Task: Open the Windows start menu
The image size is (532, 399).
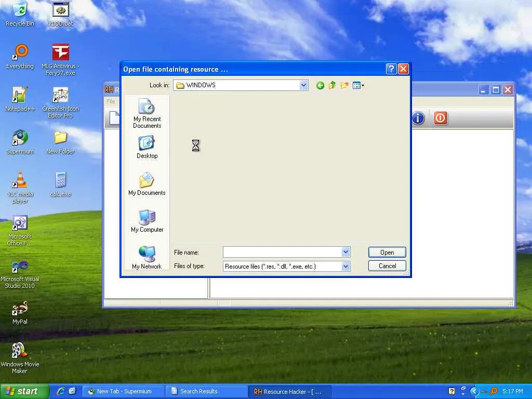Action: click(24, 391)
